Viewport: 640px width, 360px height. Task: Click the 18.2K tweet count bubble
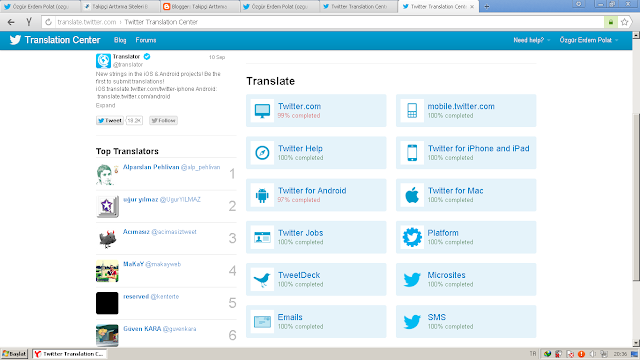click(x=134, y=120)
